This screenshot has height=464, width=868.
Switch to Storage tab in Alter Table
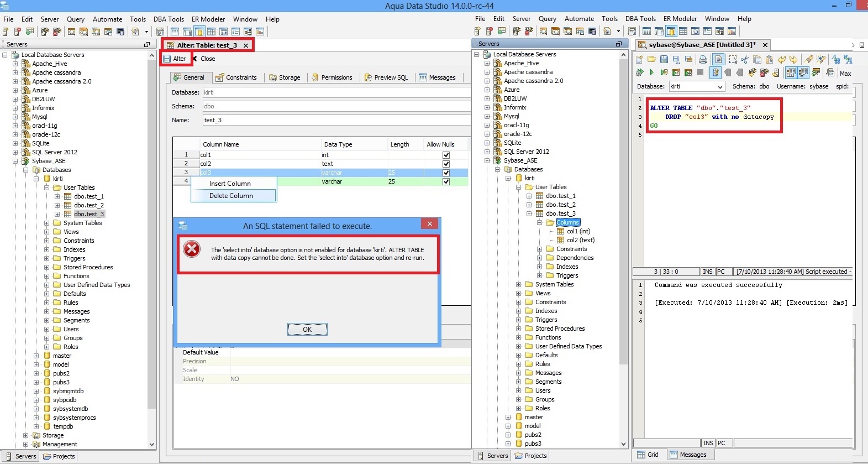coord(285,77)
